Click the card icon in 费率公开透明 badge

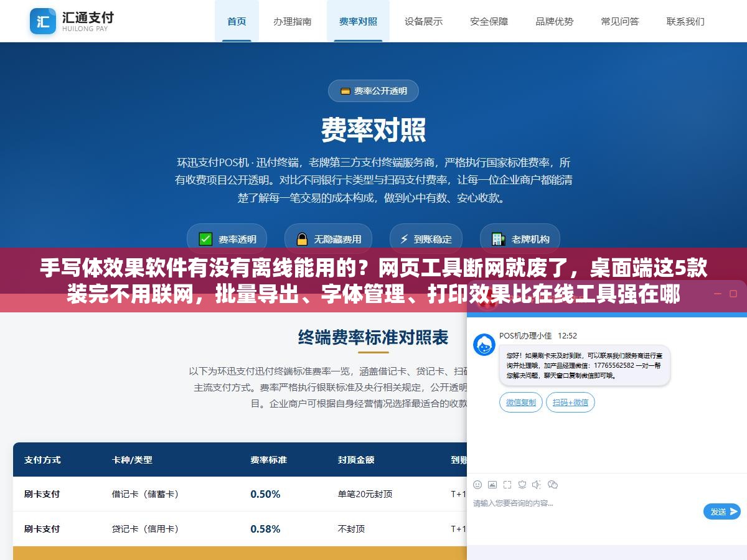coord(345,91)
